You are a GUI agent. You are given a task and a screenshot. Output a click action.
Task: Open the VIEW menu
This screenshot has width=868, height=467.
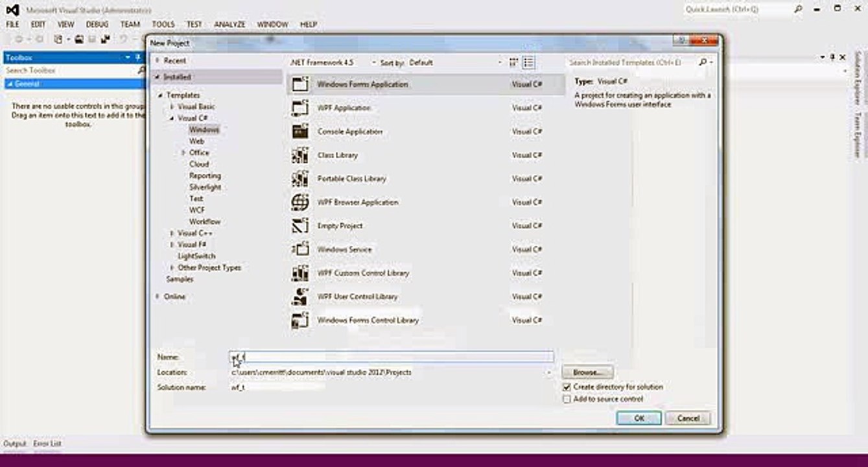point(65,24)
